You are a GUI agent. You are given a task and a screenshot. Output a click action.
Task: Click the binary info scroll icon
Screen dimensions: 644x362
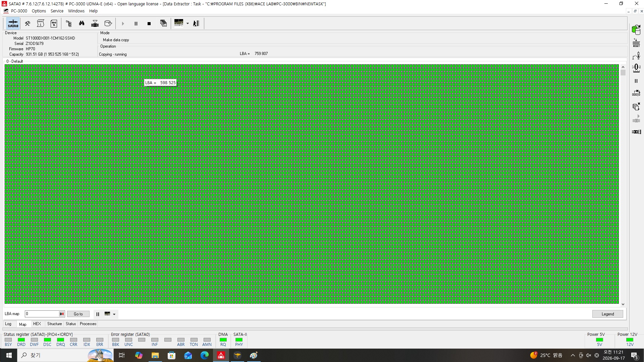41,23
